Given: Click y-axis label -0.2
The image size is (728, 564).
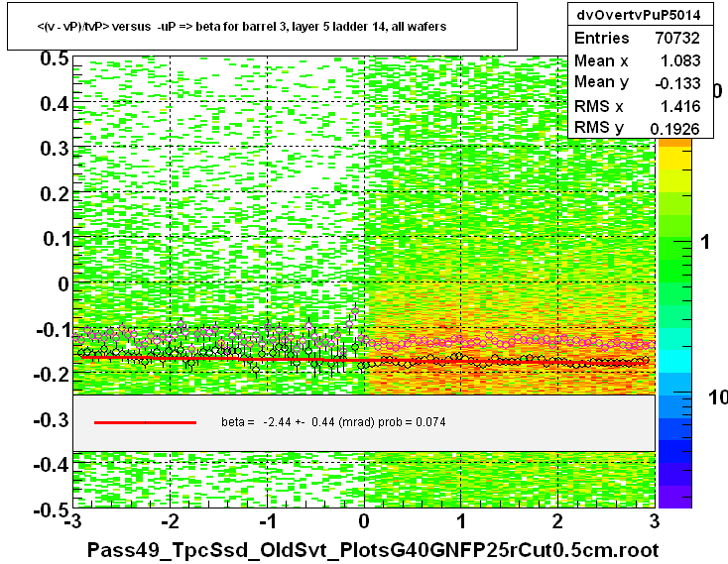Looking at the screenshot, I should pyautogui.click(x=52, y=375).
